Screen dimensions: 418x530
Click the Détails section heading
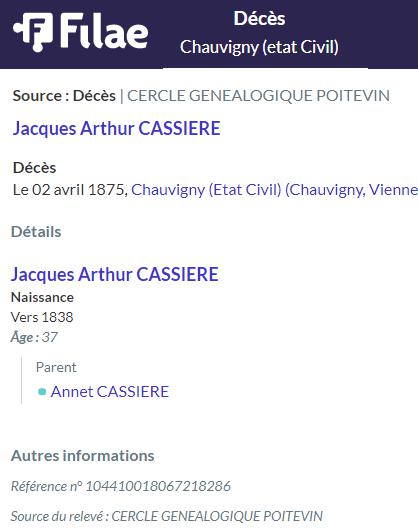[36, 232]
